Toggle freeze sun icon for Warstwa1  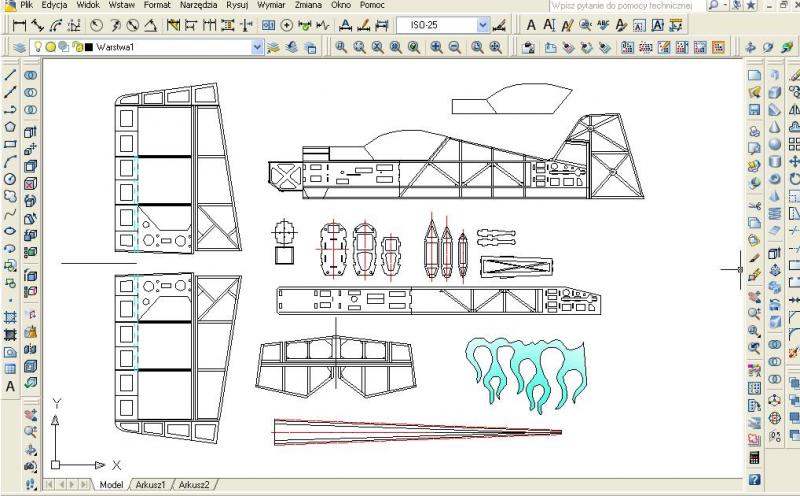[51, 47]
